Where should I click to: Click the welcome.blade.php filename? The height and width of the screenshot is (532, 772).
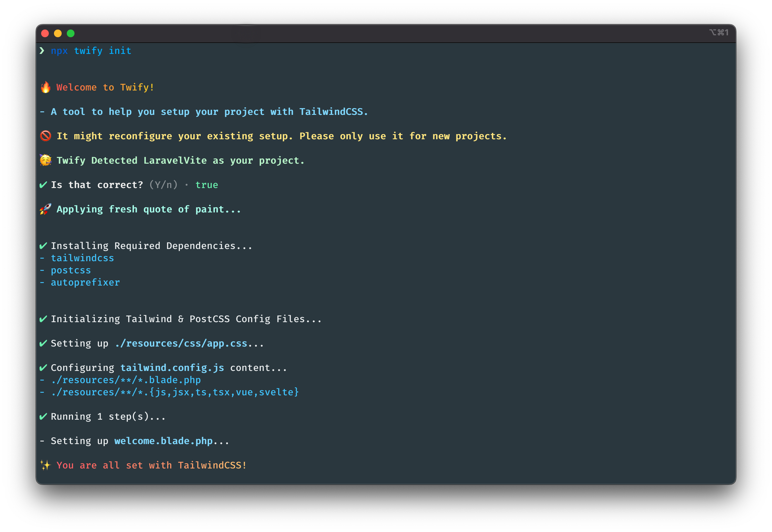163,441
